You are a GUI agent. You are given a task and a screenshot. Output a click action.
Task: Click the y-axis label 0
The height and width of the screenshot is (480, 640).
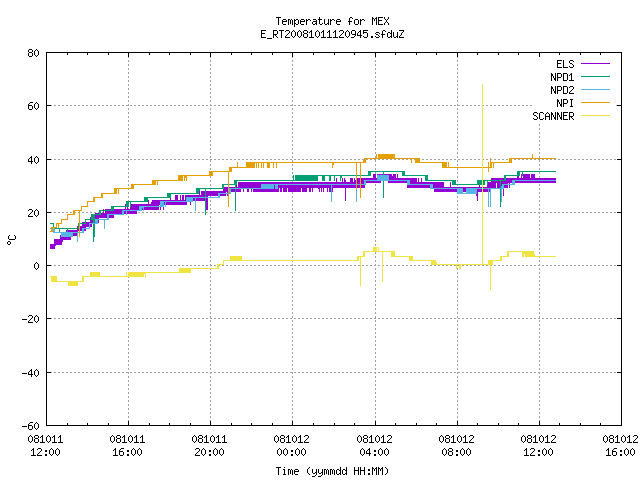tap(36, 266)
